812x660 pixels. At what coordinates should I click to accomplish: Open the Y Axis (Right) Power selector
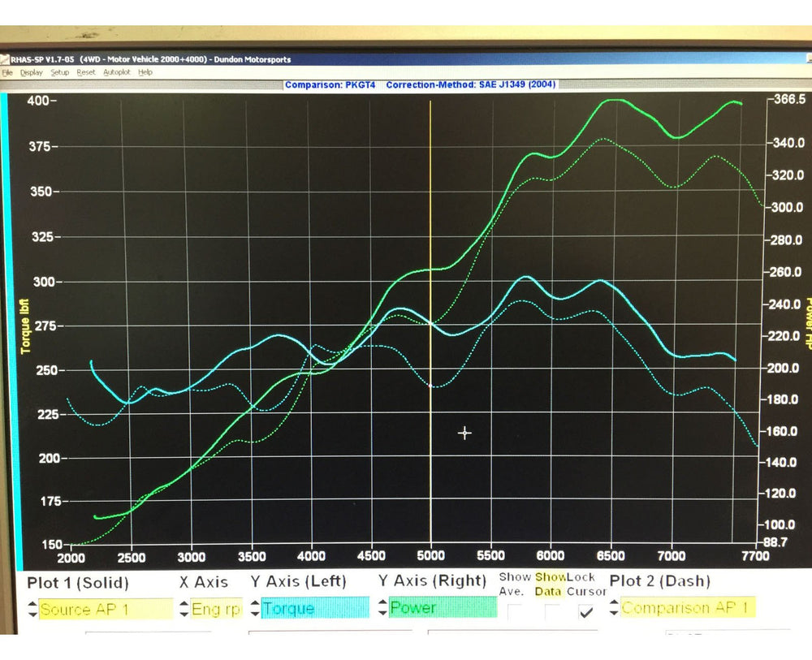click(x=443, y=607)
